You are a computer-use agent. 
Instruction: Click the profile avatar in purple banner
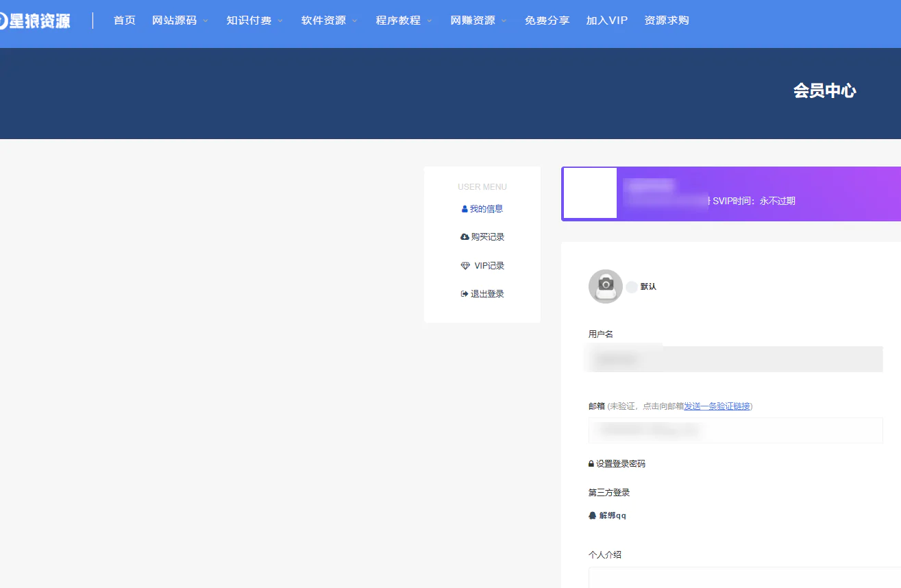click(x=590, y=193)
